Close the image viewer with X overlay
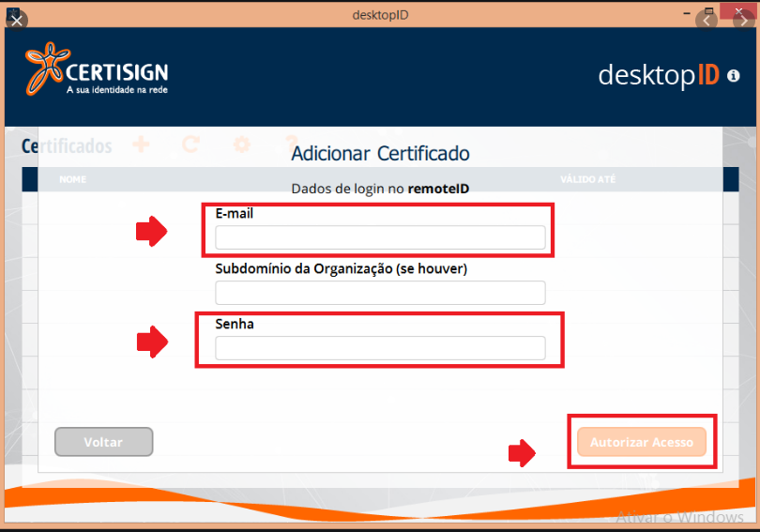This screenshot has height=532, width=760. (17, 21)
